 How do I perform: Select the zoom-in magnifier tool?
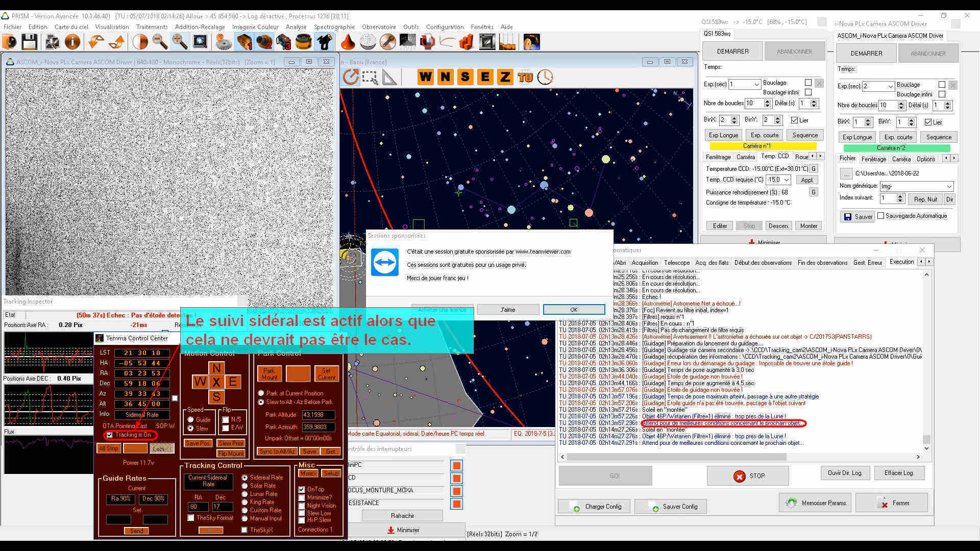click(179, 42)
